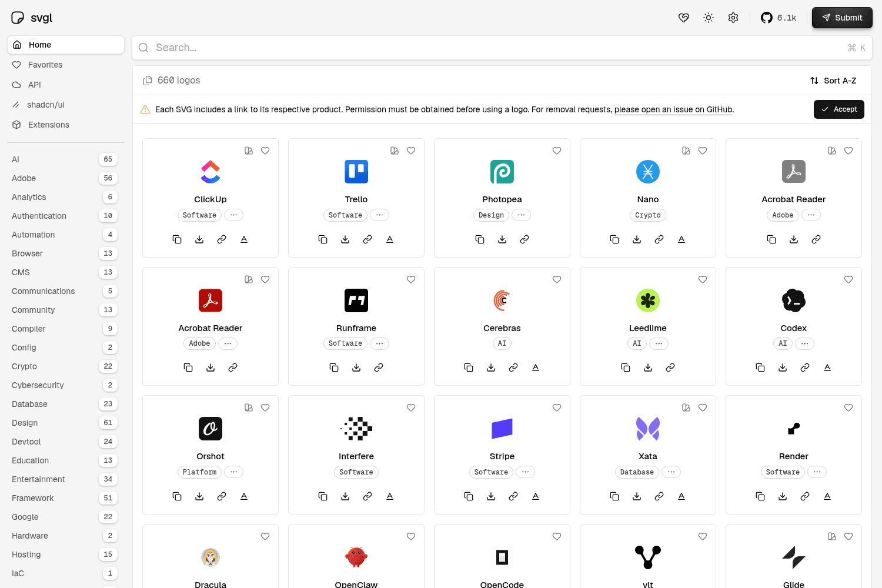Toggle the Sort A-Z ordering

[833, 81]
